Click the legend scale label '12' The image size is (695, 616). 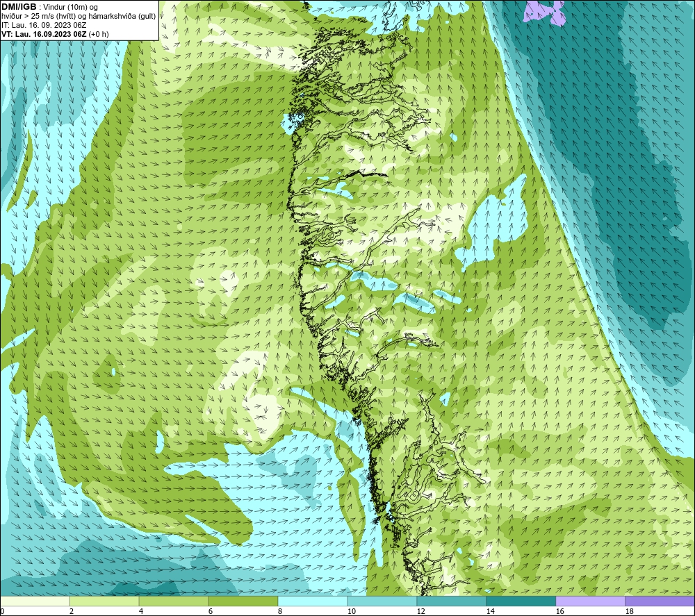tap(420, 612)
